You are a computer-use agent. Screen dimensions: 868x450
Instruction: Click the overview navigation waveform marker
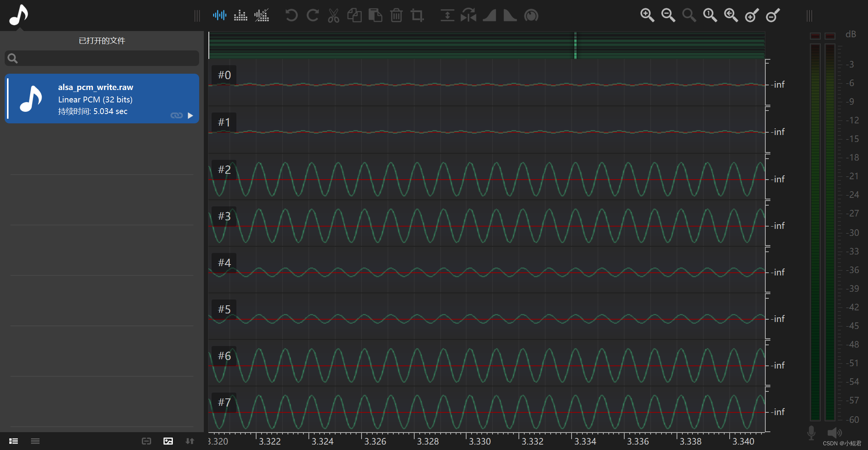pyautogui.click(x=575, y=45)
